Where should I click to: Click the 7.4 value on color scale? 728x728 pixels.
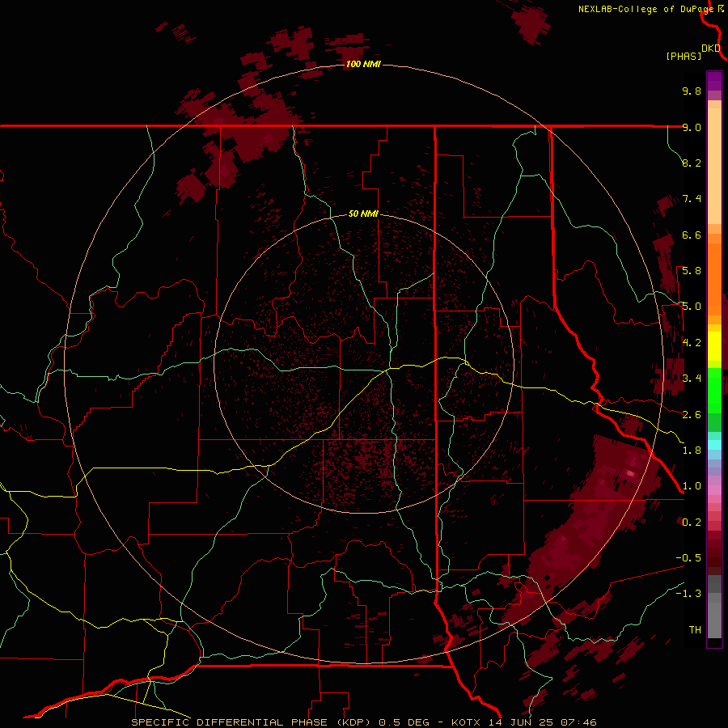pos(692,199)
